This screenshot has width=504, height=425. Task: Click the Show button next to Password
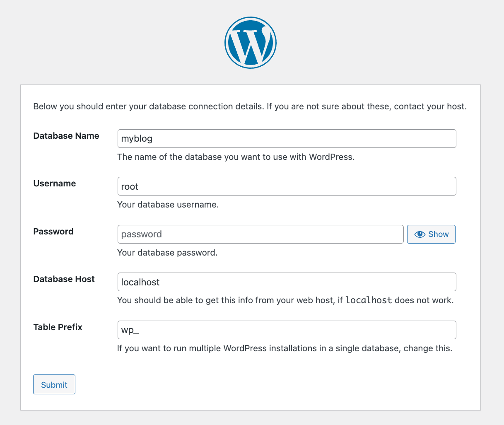(x=431, y=234)
